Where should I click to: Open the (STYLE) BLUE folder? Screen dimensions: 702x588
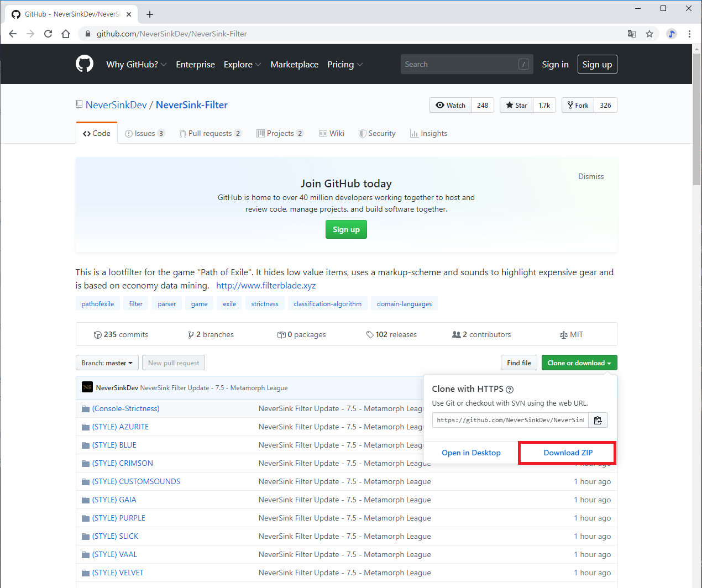tap(114, 445)
